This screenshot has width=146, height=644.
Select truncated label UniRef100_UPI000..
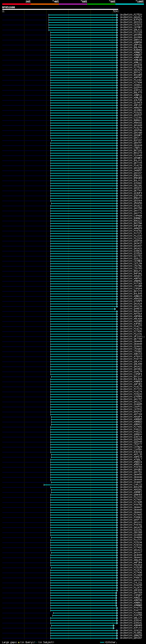click(132, 337)
